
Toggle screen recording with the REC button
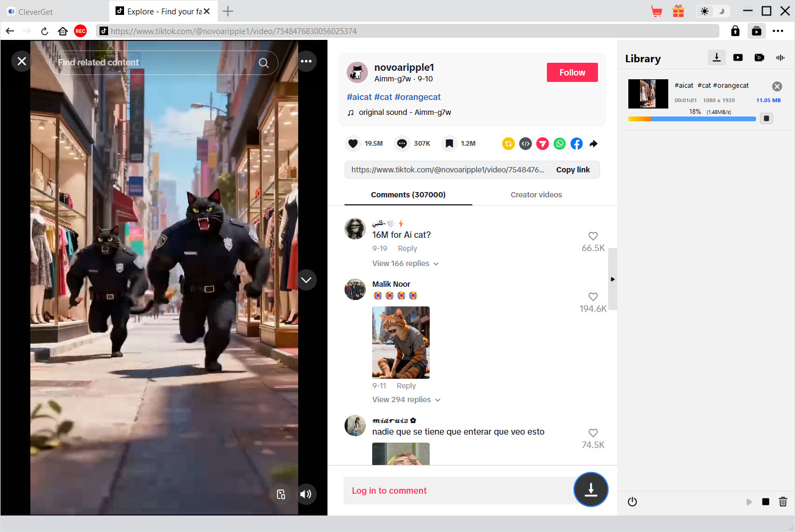click(80, 31)
